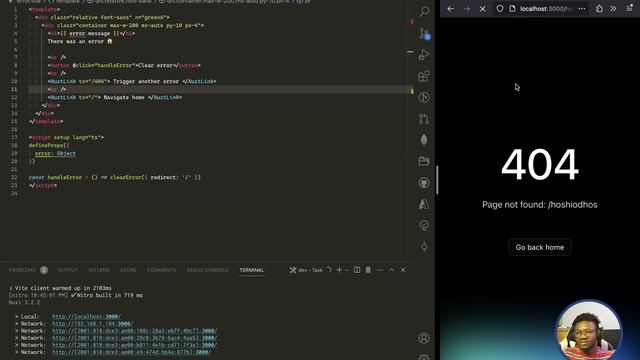This screenshot has height=360, width=640.
Task: Stop page loading with the X button
Action: [482, 9]
